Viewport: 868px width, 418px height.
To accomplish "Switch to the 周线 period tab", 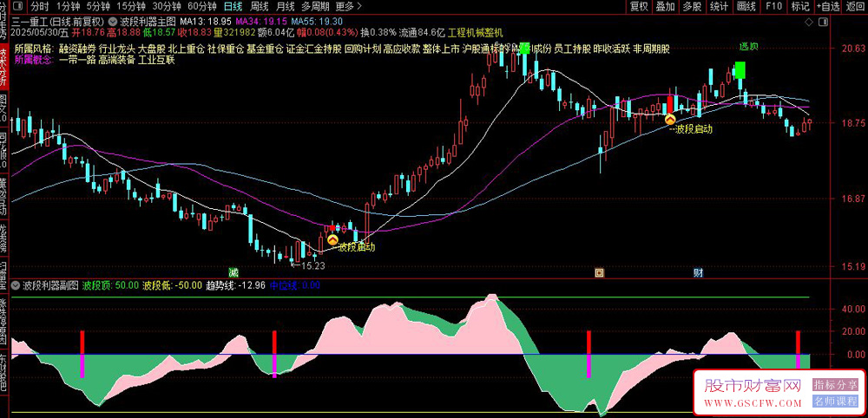I will [x=260, y=7].
